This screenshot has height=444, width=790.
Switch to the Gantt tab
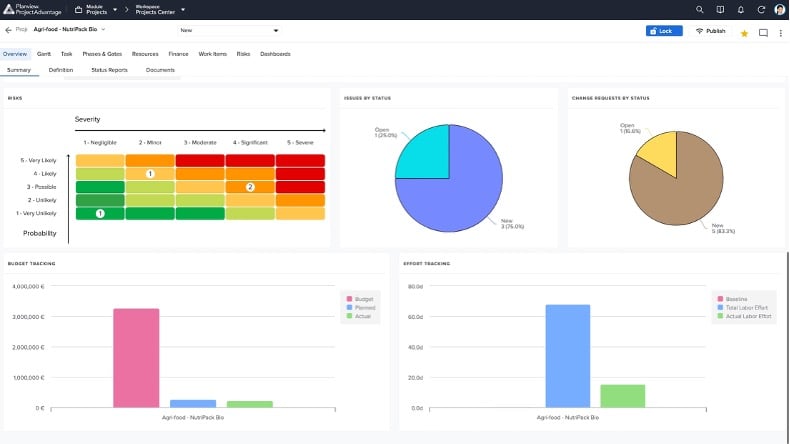[44, 53]
